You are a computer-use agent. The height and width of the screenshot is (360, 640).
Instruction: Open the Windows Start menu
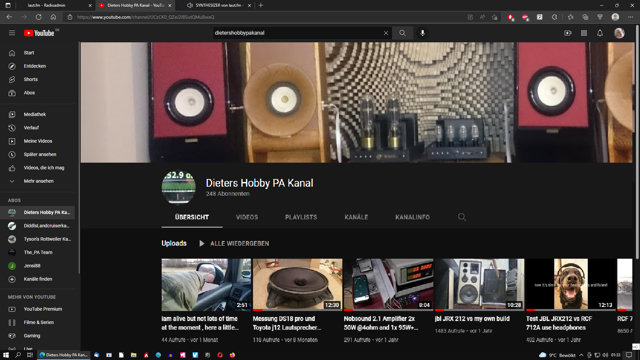[x=6, y=355]
